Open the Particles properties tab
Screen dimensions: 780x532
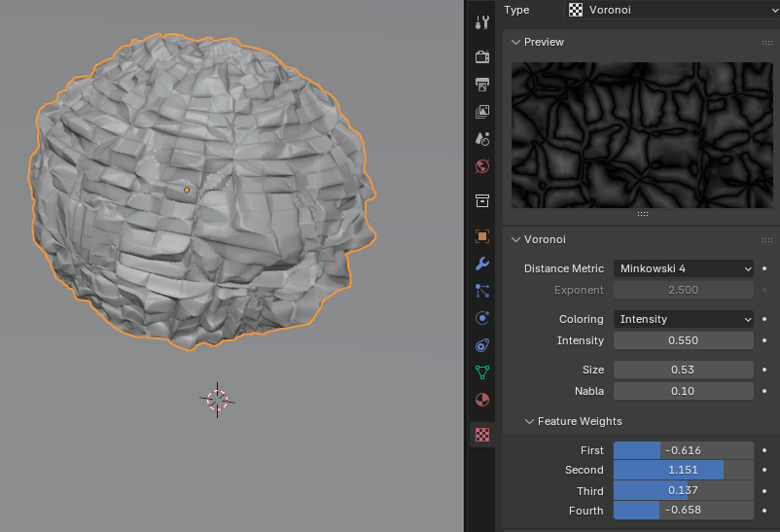click(x=481, y=291)
